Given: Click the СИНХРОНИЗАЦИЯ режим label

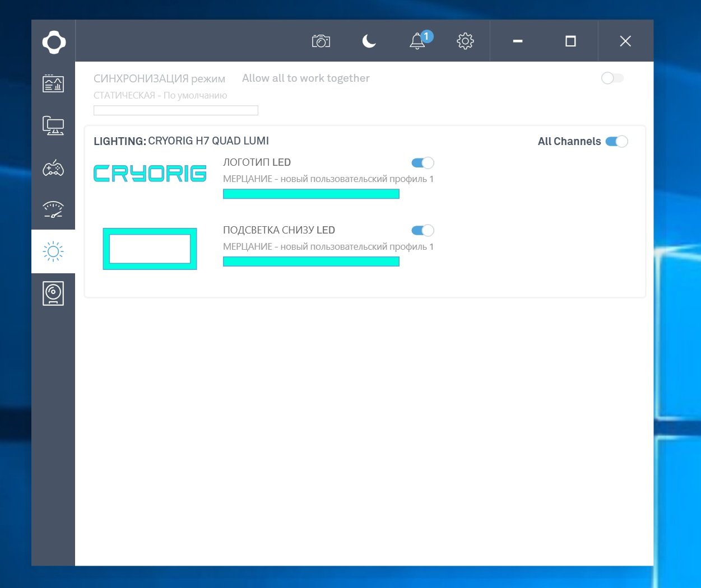Looking at the screenshot, I should (x=159, y=78).
